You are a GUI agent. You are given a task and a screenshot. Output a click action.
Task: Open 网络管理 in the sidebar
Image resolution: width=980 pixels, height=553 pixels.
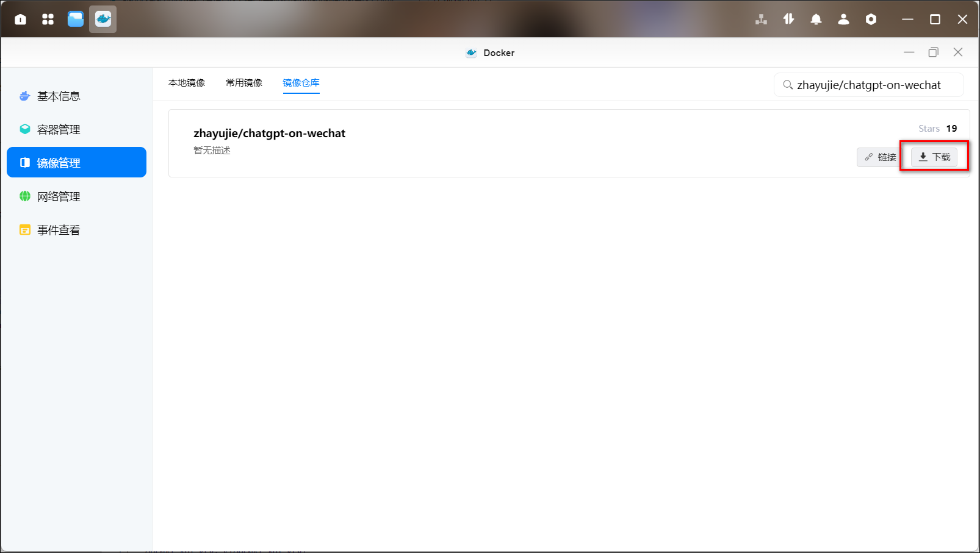(59, 196)
